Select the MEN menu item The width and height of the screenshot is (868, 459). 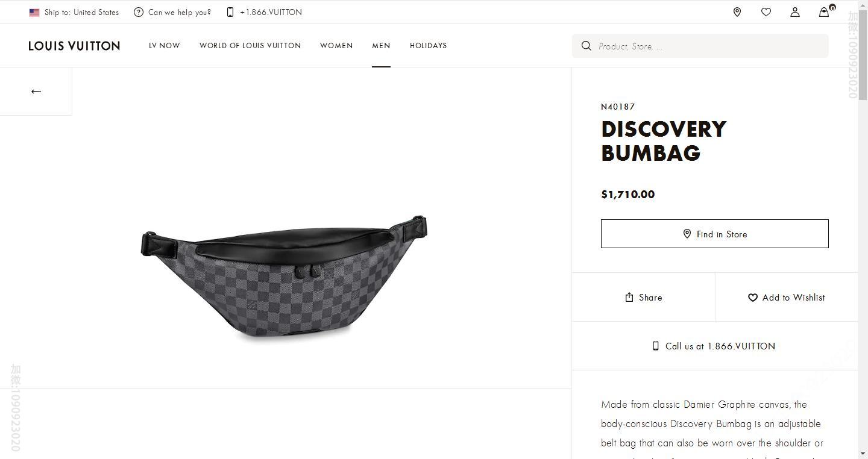point(381,46)
